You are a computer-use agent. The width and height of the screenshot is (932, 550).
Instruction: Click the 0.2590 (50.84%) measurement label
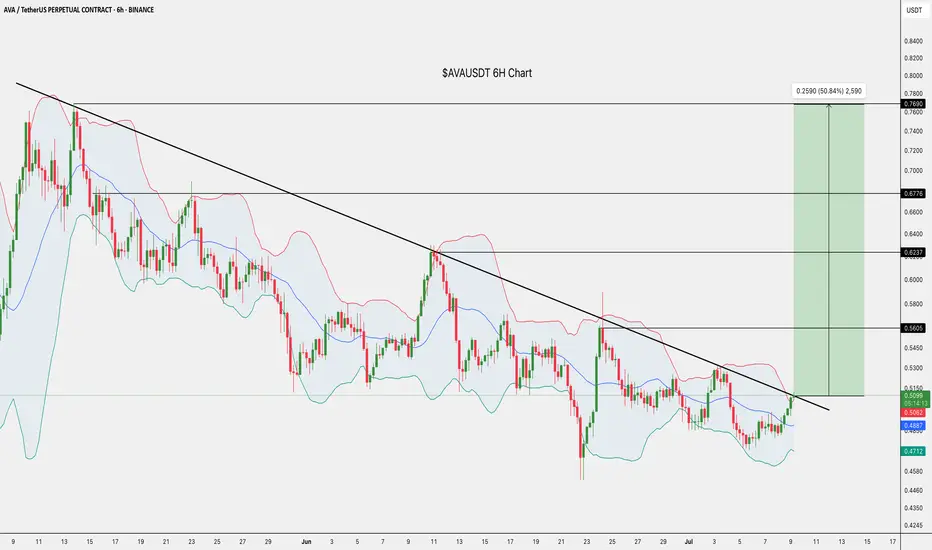(829, 91)
